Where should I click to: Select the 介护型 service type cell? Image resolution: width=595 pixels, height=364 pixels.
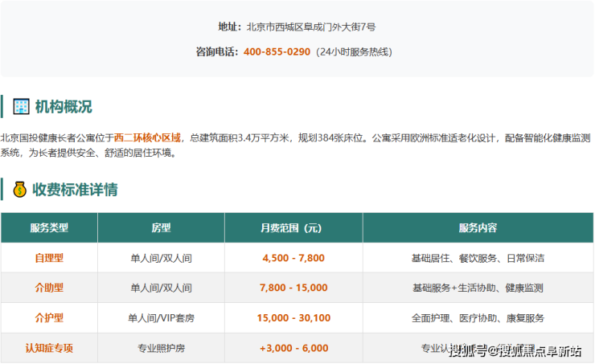pyautogui.click(x=49, y=318)
